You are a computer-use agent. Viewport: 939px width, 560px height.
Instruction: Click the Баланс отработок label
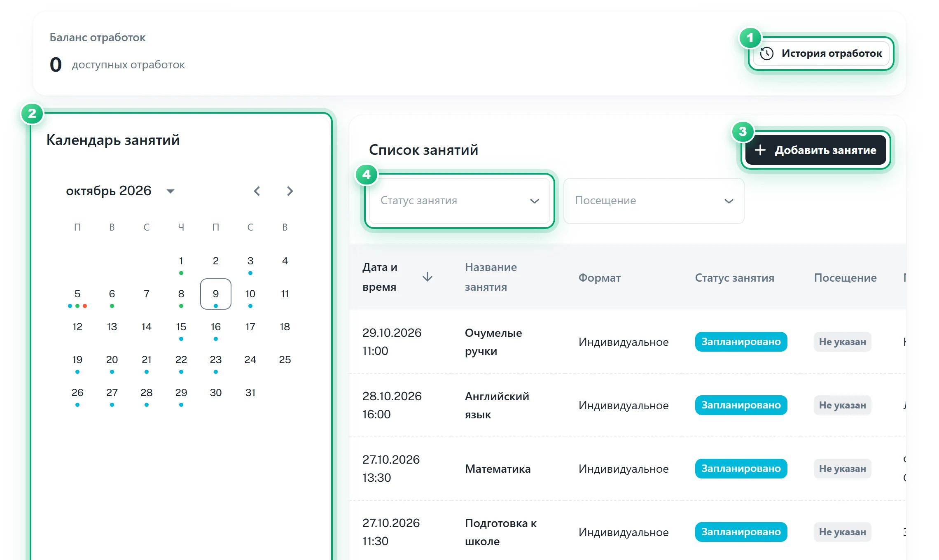point(98,37)
